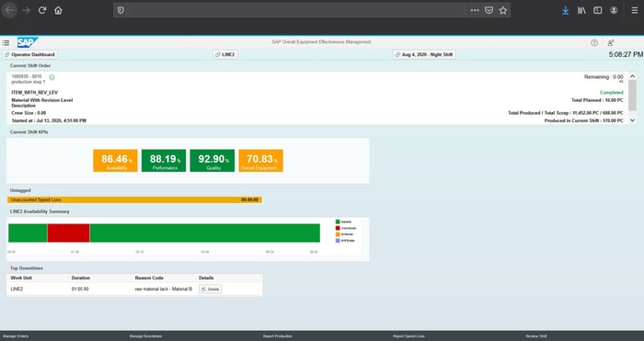644x341 pixels.
Task: Open the 88.19% Performance KPI tile
Action: [164, 161]
